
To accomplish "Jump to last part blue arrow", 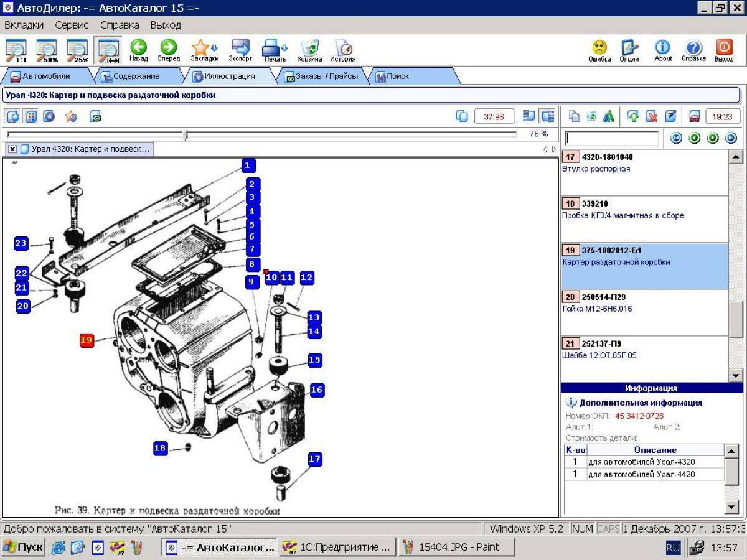I will pos(731,138).
